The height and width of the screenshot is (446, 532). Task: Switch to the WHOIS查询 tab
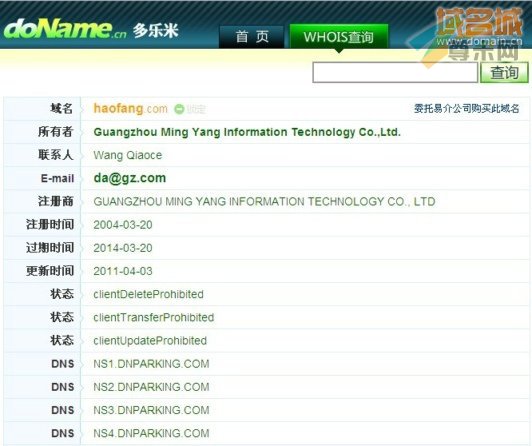point(339,37)
